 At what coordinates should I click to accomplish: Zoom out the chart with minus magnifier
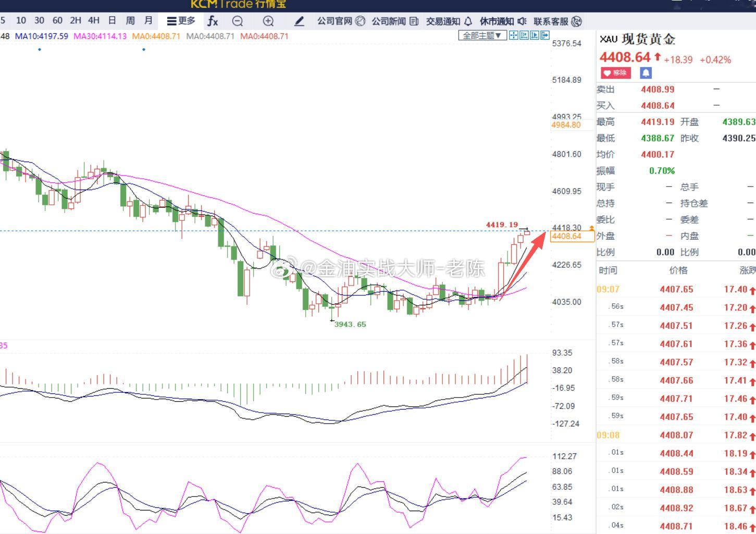pyautogui.click(x=238, y=21)
